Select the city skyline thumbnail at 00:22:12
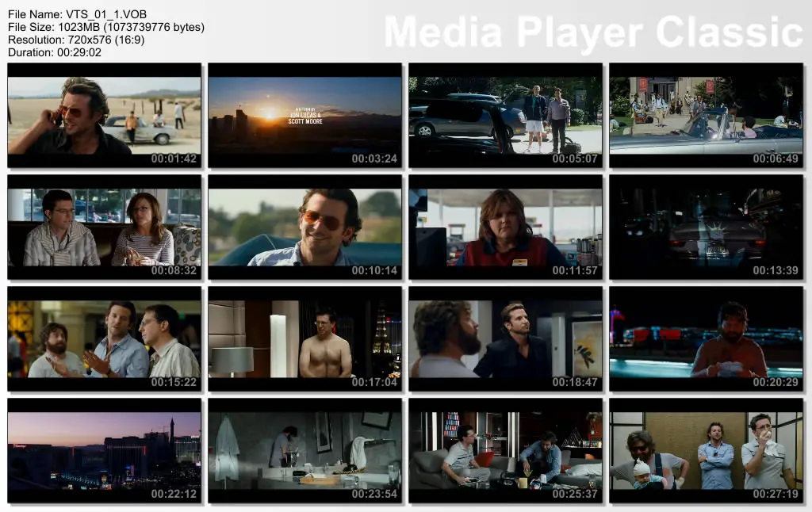Image resolution: width=812 pixels, height=512 pixels. tap(104, 451)
